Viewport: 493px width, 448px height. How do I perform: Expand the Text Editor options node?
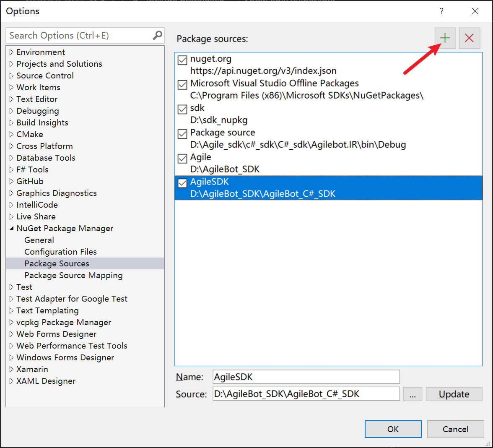tap(11, 99)
